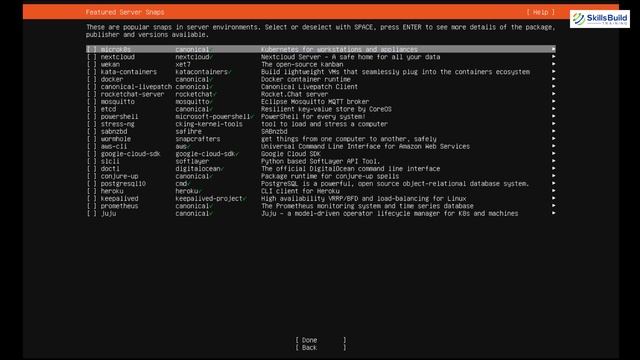Tick the powershell snap checkbox

(91, 117)
